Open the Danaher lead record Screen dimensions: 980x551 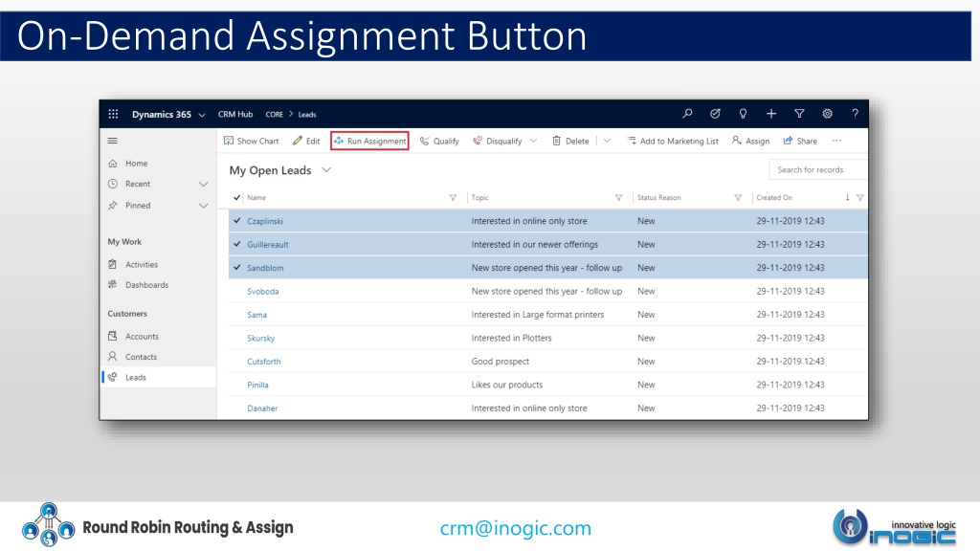(262, 408)
